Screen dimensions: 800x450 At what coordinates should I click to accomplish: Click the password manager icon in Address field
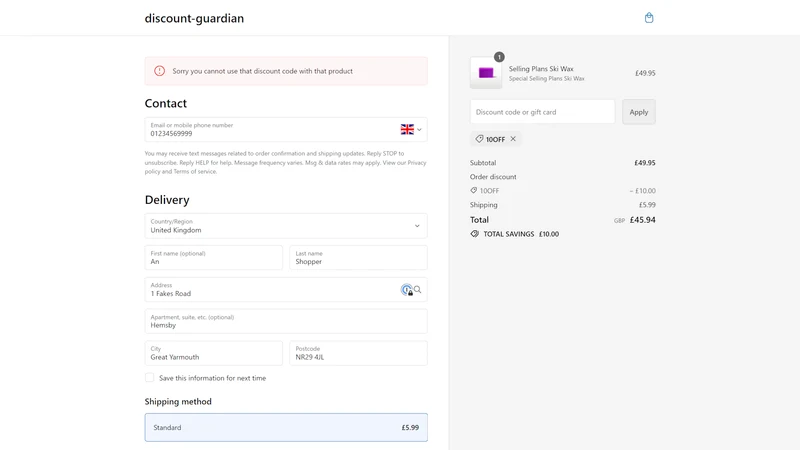(407, 290)
